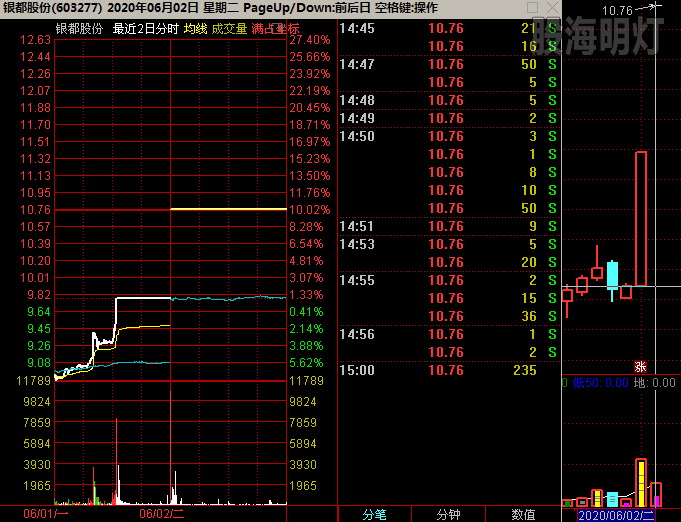Click the 9.82 price axis label
This screenshot has height=522, width=681.
(39, 295)
